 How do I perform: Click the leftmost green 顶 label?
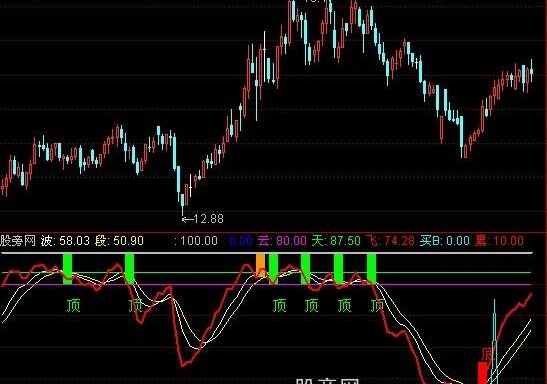point(73,306)
